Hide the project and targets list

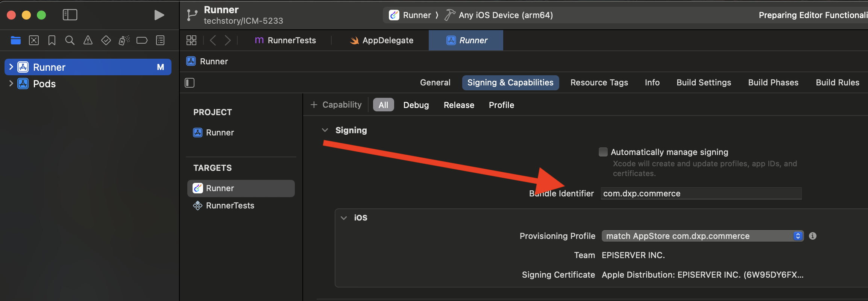click(x=190, y=83)
